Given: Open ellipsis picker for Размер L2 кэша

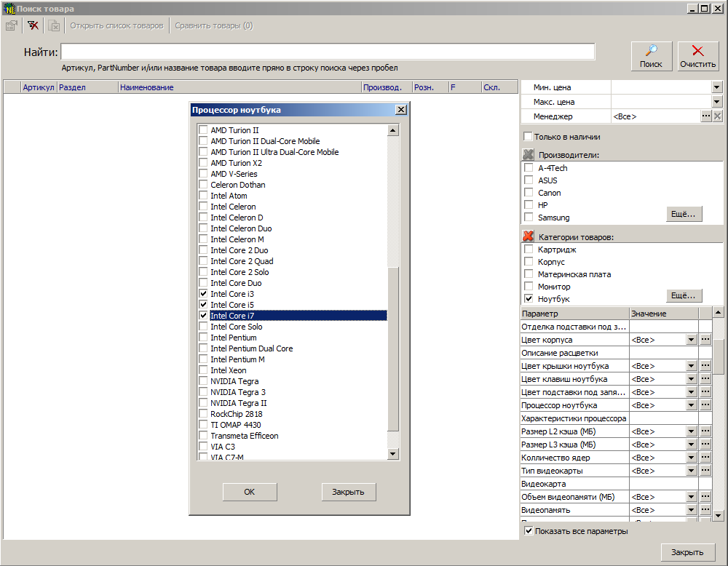Looking at the screenshot, I should [x=705, y=431].
